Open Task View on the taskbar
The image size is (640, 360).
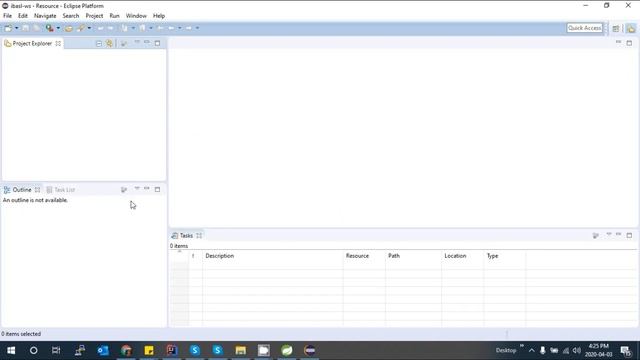[56, 350]
